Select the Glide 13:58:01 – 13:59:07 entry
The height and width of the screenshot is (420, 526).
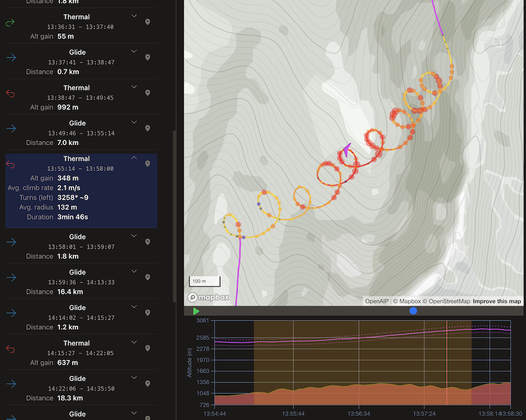76,246
